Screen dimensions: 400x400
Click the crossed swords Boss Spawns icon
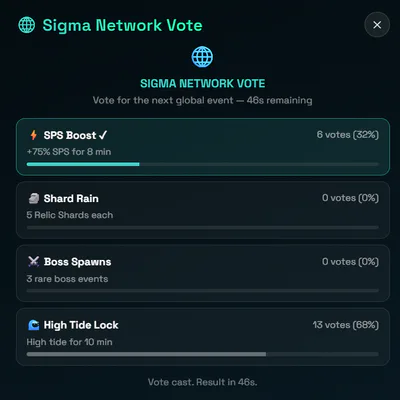34,262
